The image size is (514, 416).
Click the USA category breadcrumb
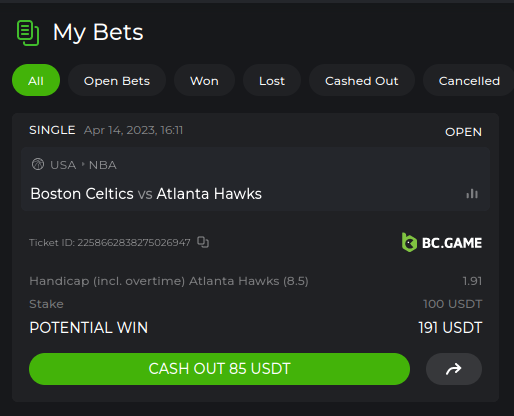(x=63, y=165)
